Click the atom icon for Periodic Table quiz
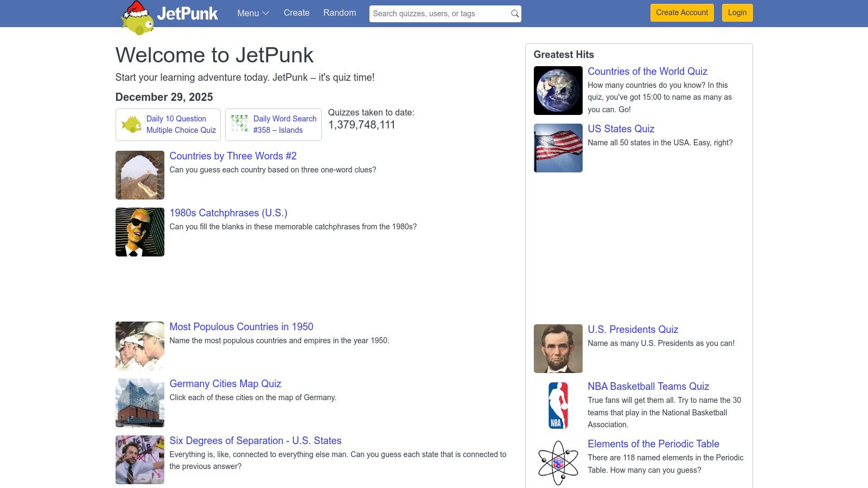This screenshot has width=868, height=488. click(557, 462)
